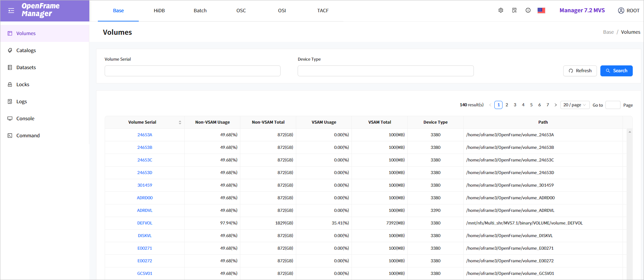Click the info circle icon in header

(x=528, y=11)
